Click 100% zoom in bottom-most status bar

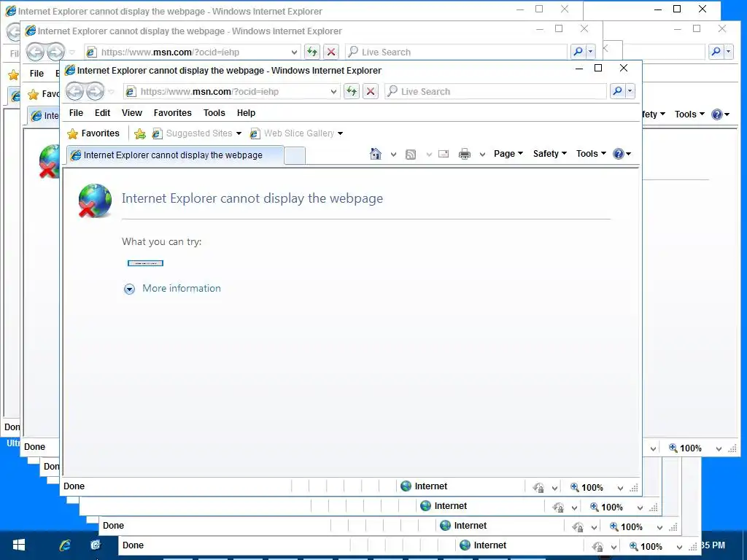tap(646, 547)
